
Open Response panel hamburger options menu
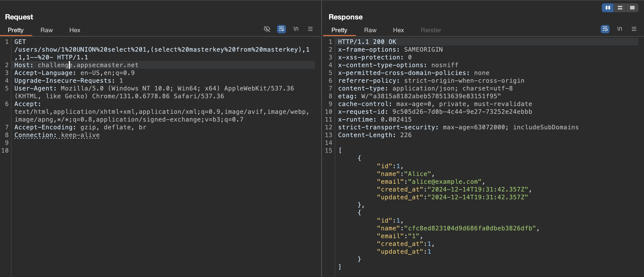tap(634, 29)
